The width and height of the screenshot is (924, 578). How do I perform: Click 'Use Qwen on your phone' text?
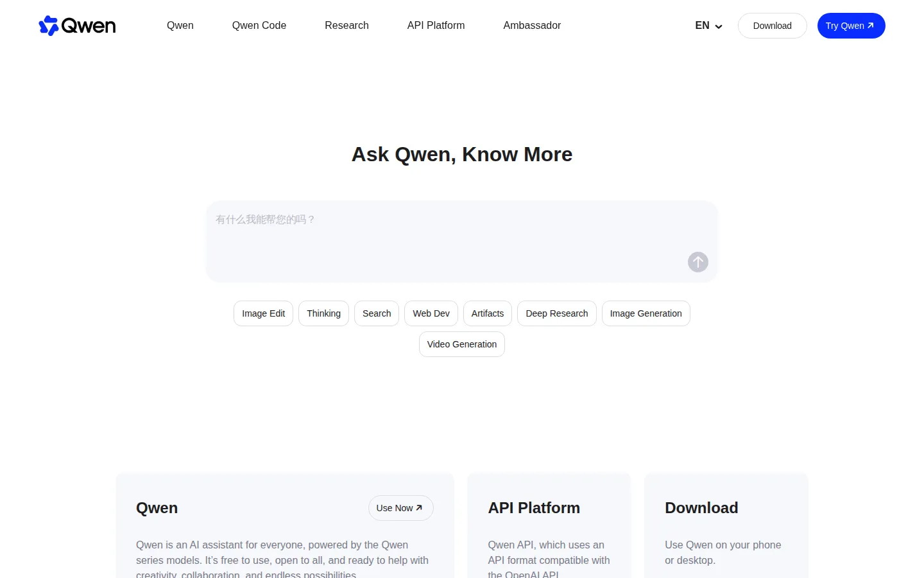click(723, 545)
